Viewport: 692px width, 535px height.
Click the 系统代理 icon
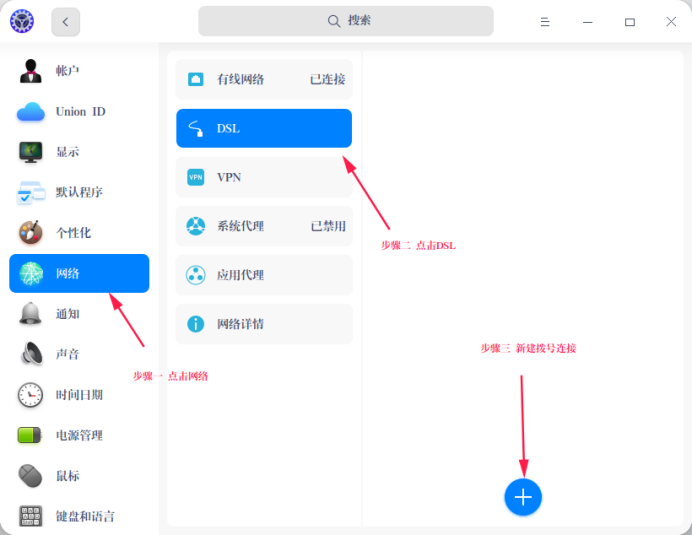point(196,226)
